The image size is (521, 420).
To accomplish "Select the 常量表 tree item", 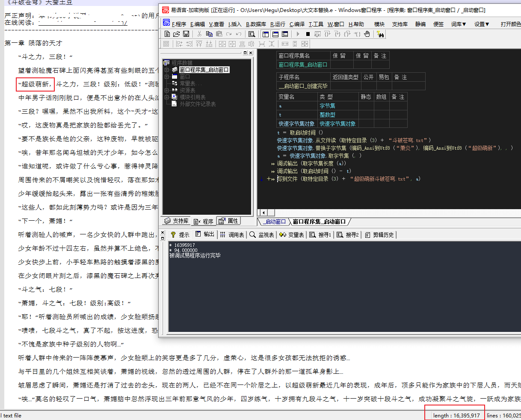I will (x=187, y=83).
